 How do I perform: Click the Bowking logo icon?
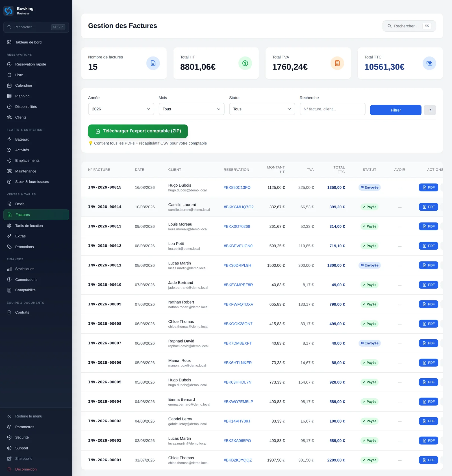tap(8, 11)
